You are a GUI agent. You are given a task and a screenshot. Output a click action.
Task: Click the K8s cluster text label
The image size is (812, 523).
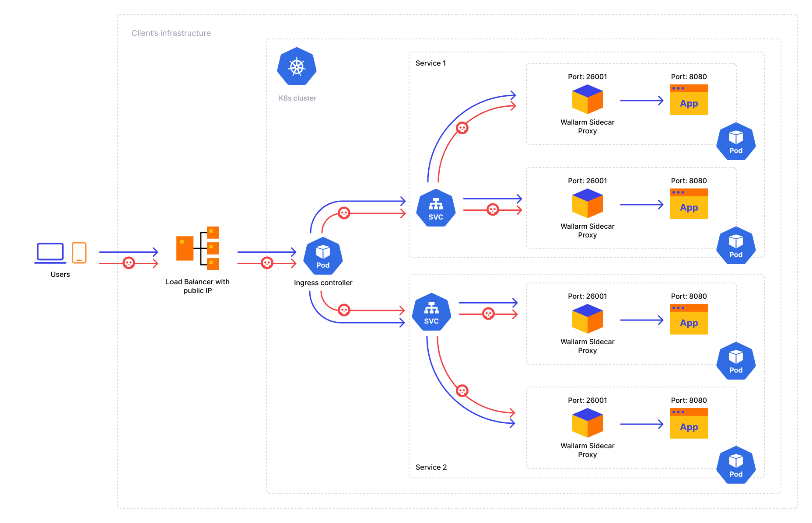pos(297,98)
